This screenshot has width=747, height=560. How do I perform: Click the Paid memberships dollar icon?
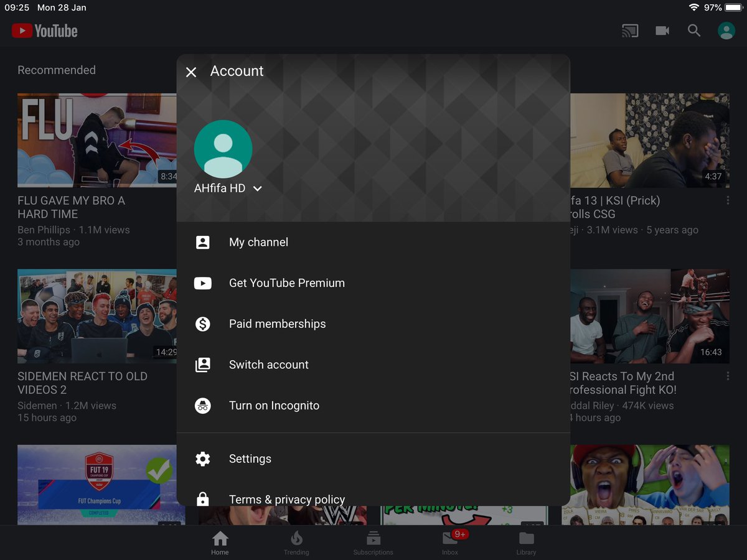point(203,324)
